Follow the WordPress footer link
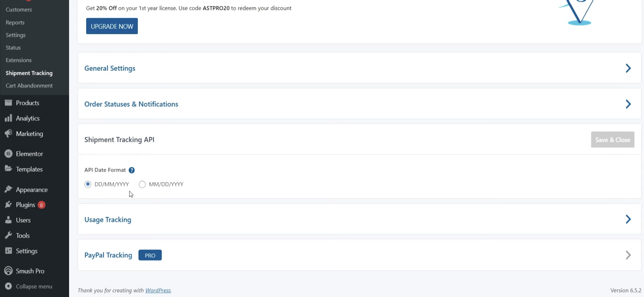This screenshot has width=644, height=297. coord(158,290)
